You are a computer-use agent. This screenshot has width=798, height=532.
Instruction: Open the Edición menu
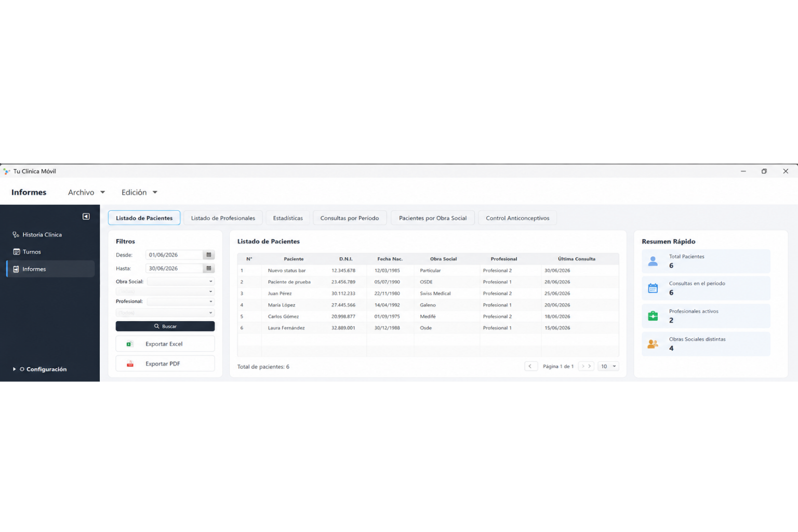139,192
